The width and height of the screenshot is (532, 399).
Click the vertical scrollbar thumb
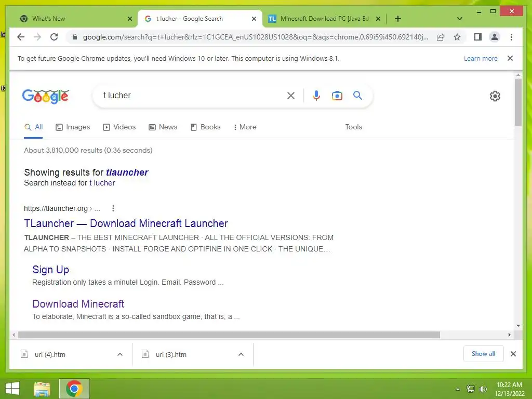(518, 102)
